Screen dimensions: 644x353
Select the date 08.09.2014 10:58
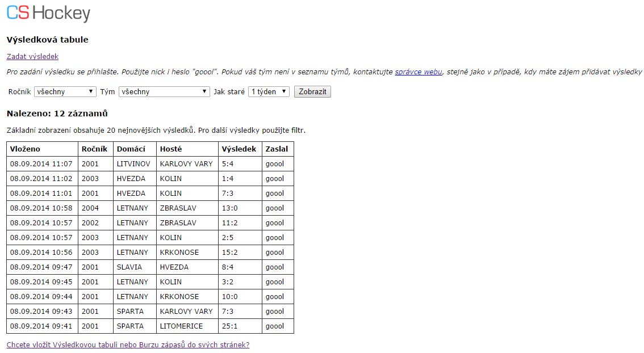(x=41, y=208)
